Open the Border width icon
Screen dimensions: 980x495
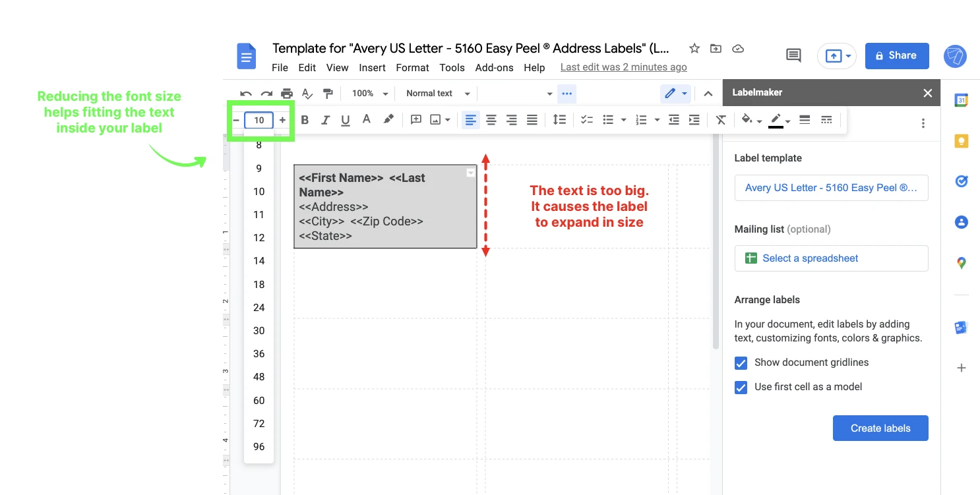click(x=805, y=120)
